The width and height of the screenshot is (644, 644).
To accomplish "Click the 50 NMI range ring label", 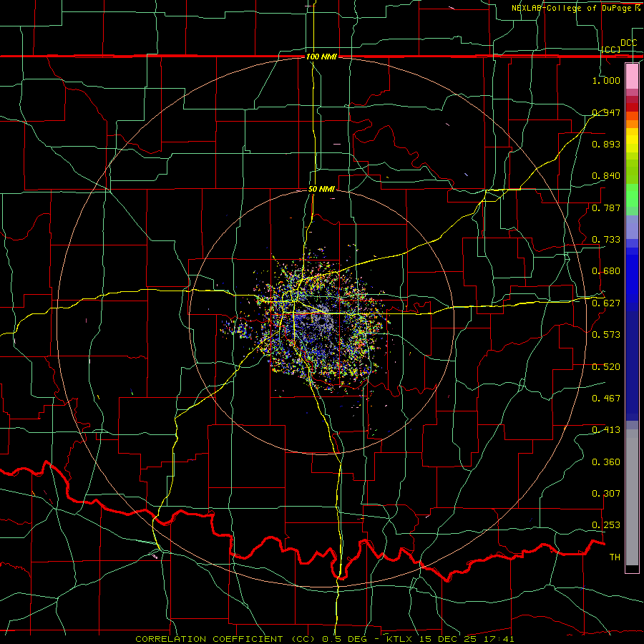I will pyautogui.click(x=321, y=189).
